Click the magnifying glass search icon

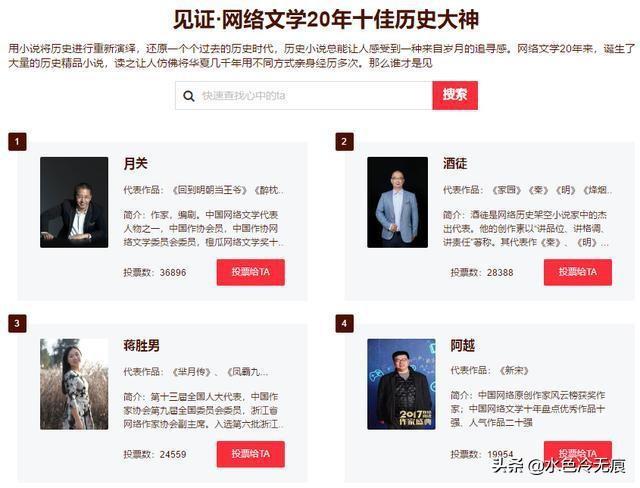tap(189, 96)
